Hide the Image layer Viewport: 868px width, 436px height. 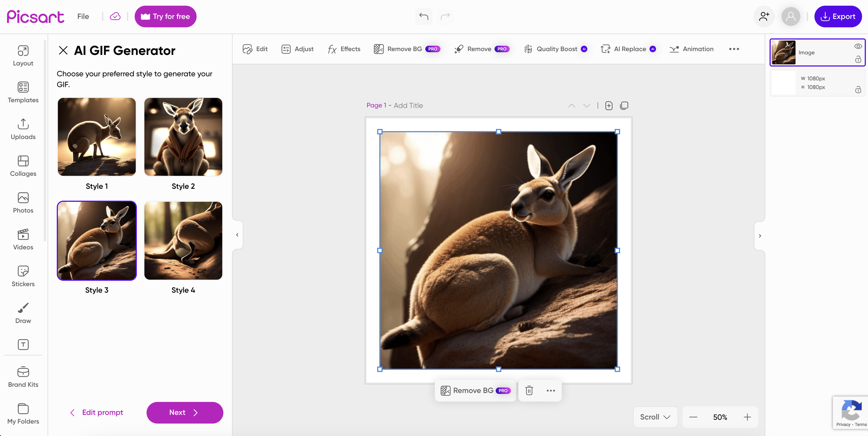[858, 46]
